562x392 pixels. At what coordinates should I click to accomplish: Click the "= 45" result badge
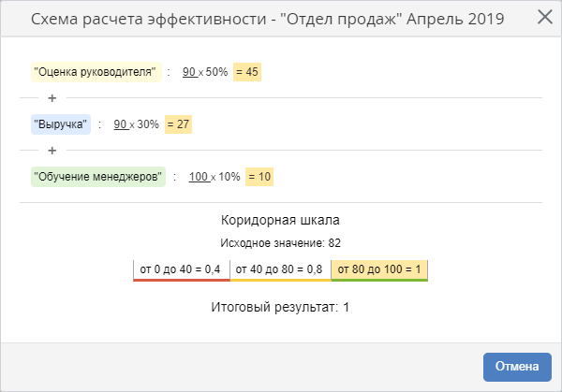tap(247, 71)
